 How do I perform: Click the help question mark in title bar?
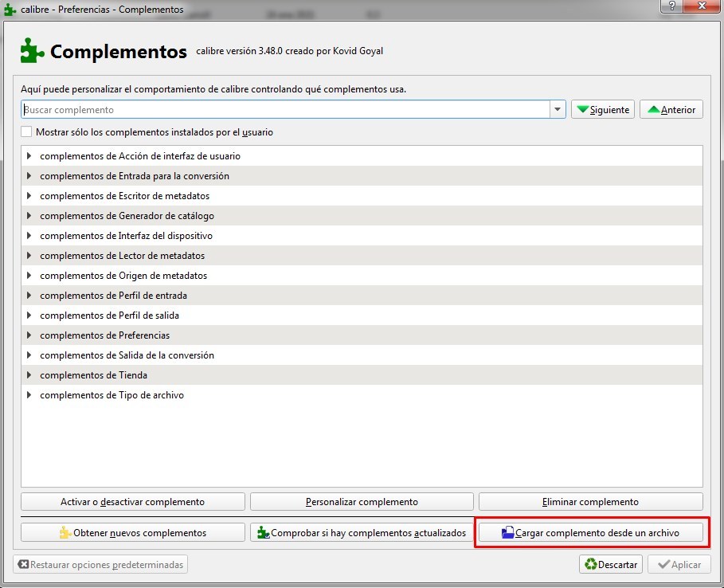click(672, 7)
